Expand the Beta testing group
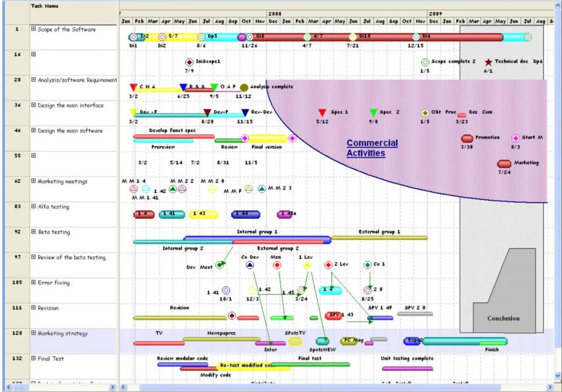Viewport: 562px width, 392px height. pos(33,232)
